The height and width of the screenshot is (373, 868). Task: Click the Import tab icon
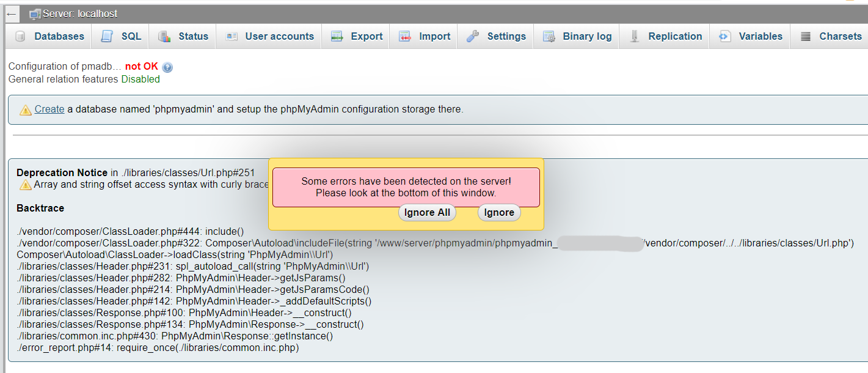click(405, 37)
